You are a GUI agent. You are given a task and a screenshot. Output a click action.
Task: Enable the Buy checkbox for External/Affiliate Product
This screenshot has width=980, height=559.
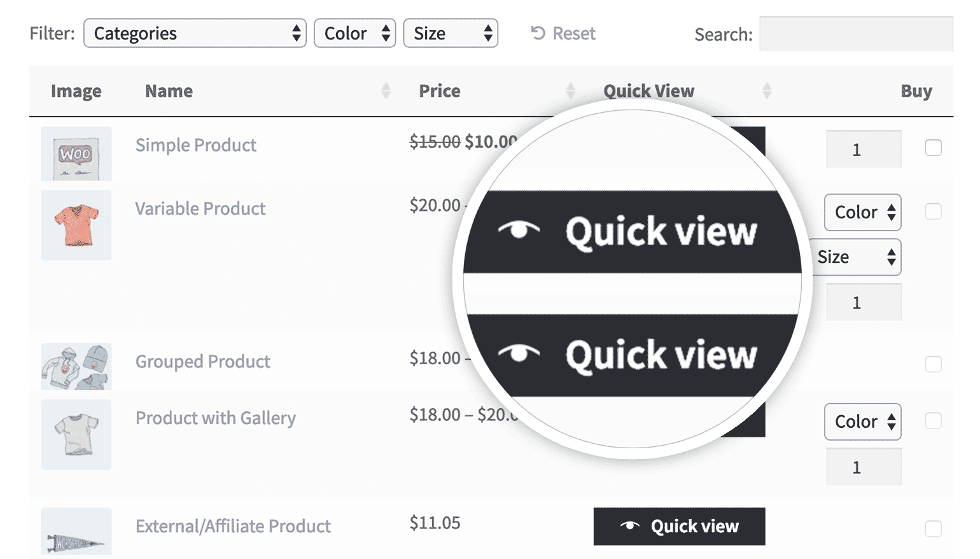(x=934, y=528)
